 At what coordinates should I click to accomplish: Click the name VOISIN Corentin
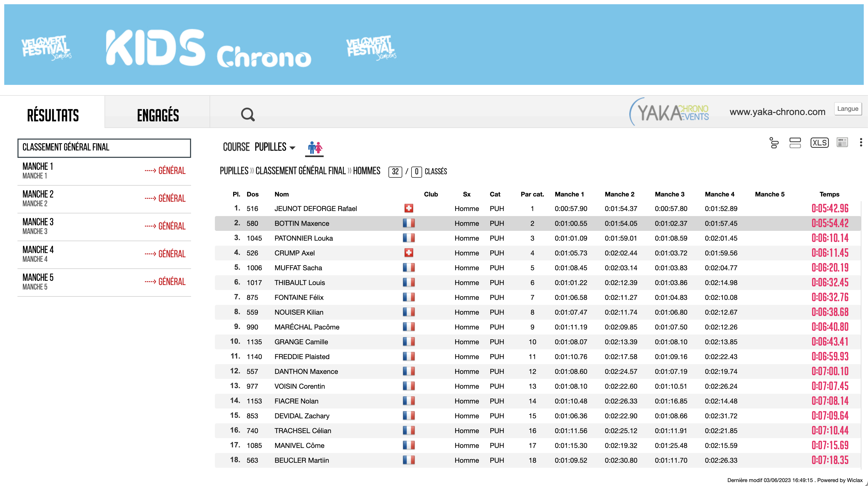(300, 386)
